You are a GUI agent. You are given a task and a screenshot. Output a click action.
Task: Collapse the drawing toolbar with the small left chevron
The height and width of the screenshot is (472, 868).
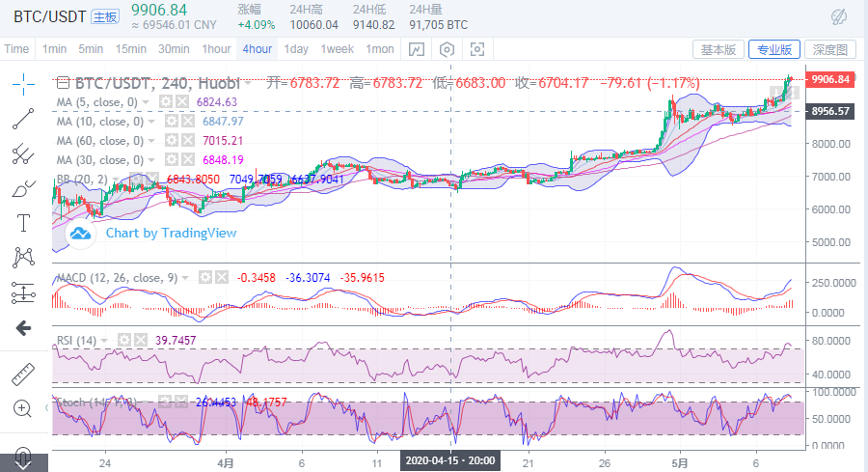tap(46, 408)
